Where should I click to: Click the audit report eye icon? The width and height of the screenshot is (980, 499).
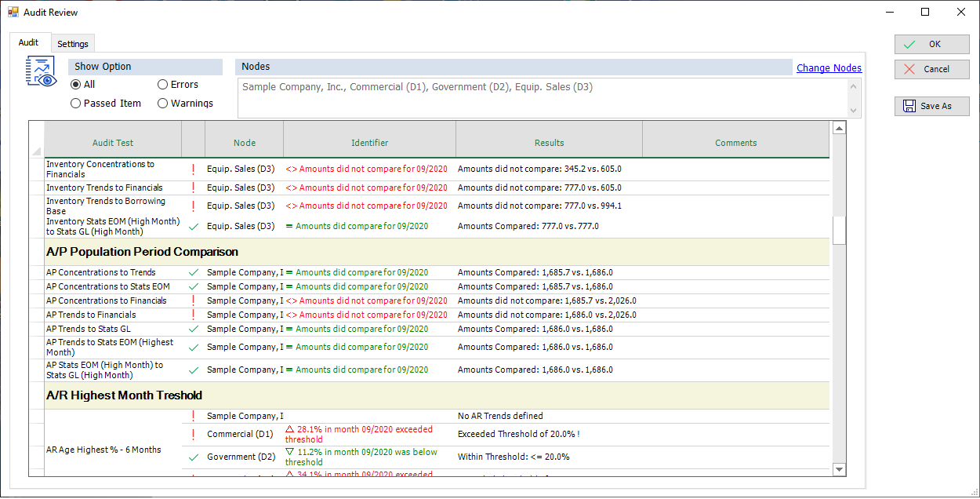tap(41, 71)
